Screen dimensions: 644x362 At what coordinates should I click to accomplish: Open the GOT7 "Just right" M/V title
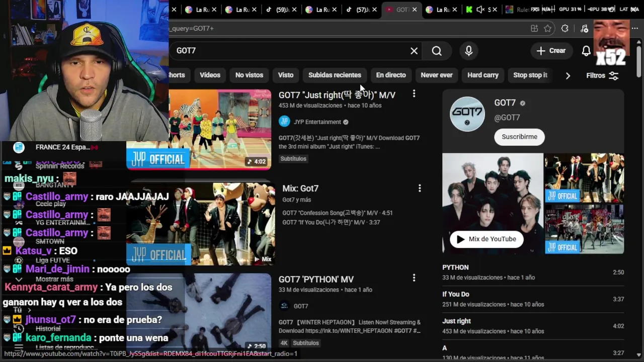337,95
